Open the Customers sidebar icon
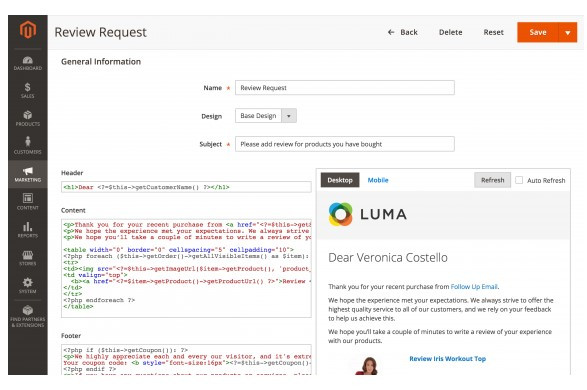 click(x=28, y=146)
